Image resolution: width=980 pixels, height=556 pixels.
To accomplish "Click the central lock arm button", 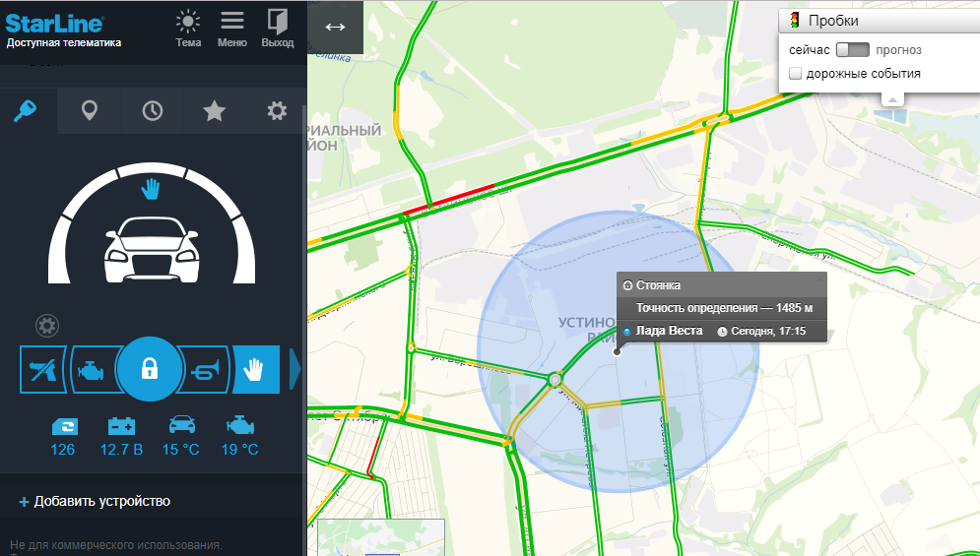I will 150,369.
